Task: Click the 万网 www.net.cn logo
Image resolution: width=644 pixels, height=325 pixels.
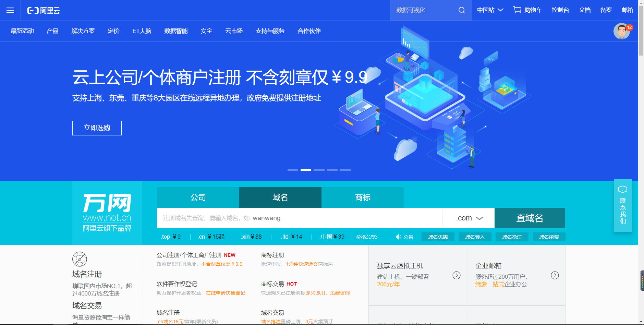Action: [107, 213]
